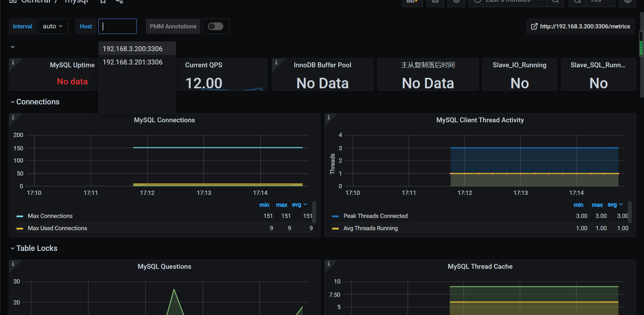
Task: Click the Host variable label
Action: (x=86, y=26)
